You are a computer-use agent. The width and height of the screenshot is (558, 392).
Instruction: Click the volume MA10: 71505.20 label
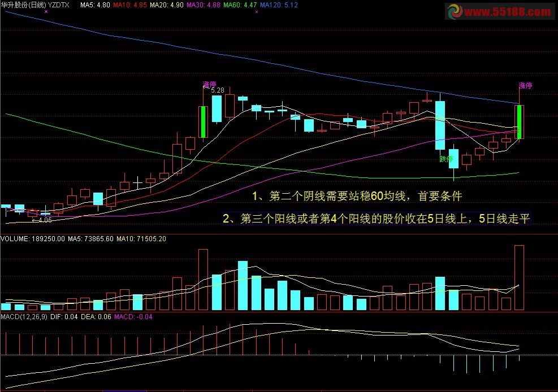pos(141,239)
